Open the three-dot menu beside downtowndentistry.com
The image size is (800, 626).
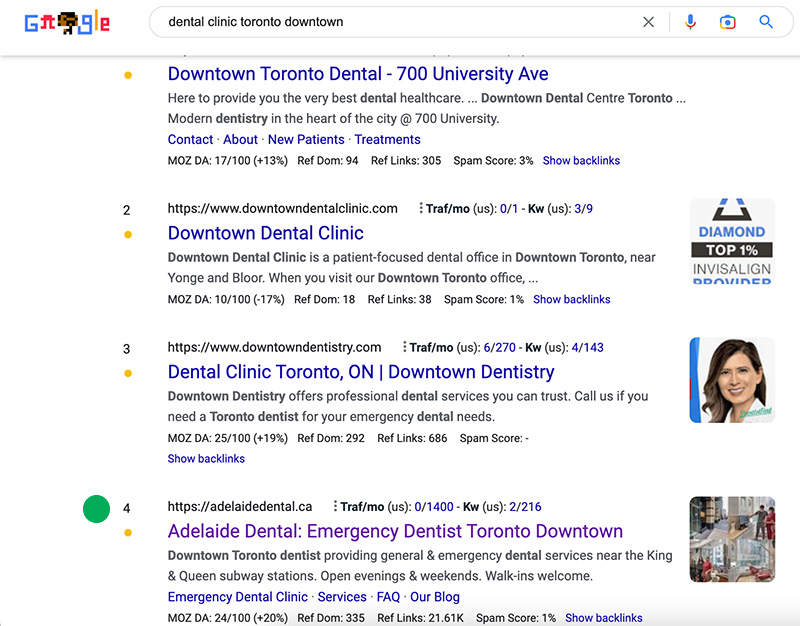click(x=404, y=347)
